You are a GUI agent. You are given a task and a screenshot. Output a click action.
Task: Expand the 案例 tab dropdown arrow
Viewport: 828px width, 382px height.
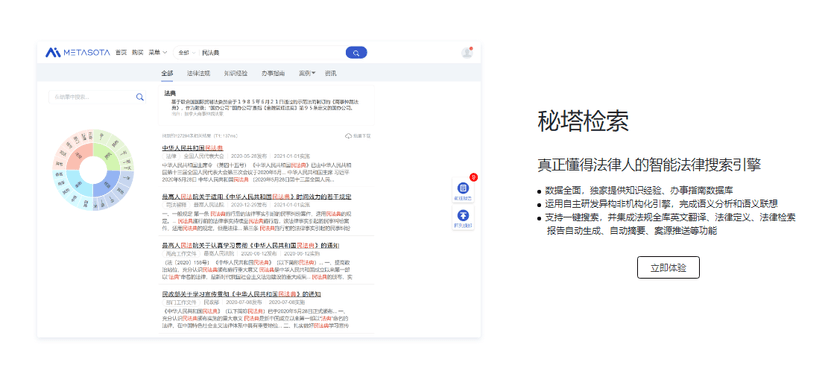click(x=313, y=73)
